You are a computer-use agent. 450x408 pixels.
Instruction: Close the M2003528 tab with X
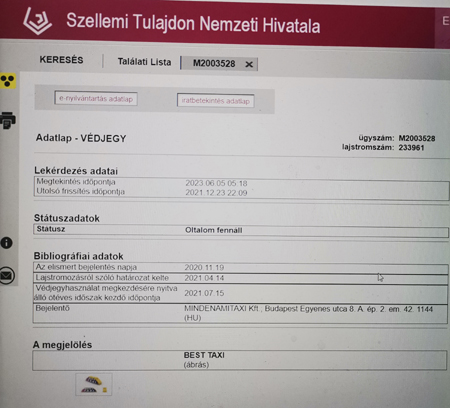(x=249, y=64)
